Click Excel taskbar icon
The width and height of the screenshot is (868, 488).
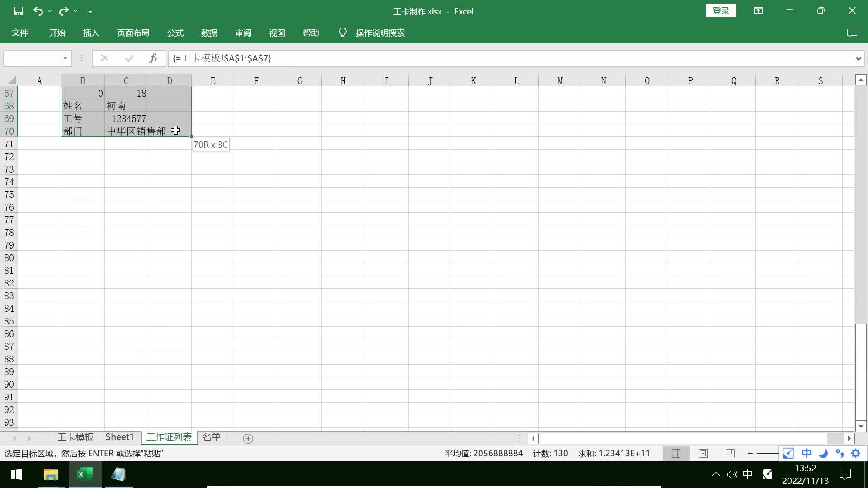(85, 474)
